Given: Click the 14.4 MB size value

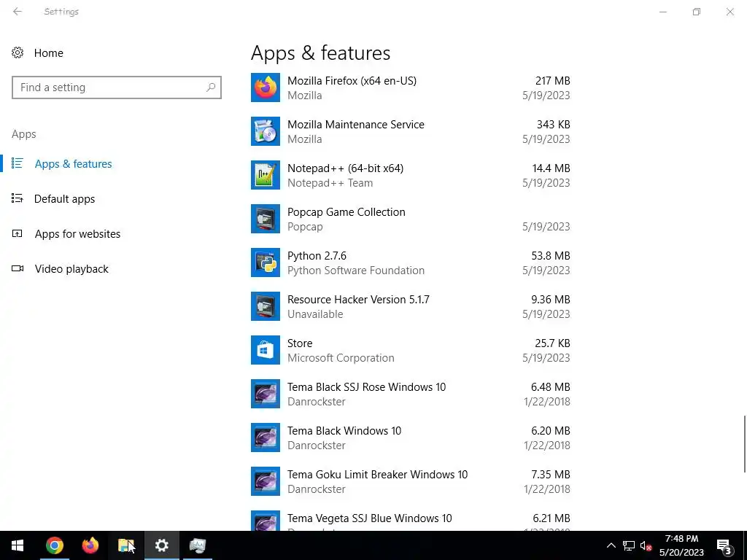Looking at the screenshot, I should (x=551, y=168).
